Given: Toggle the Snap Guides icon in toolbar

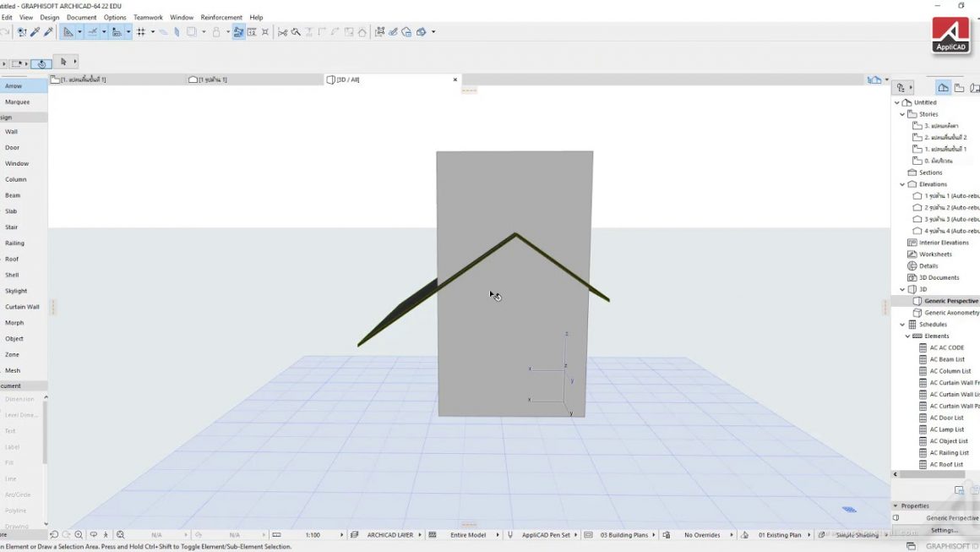Looking at the screenshot, I should tap(92, 32).
